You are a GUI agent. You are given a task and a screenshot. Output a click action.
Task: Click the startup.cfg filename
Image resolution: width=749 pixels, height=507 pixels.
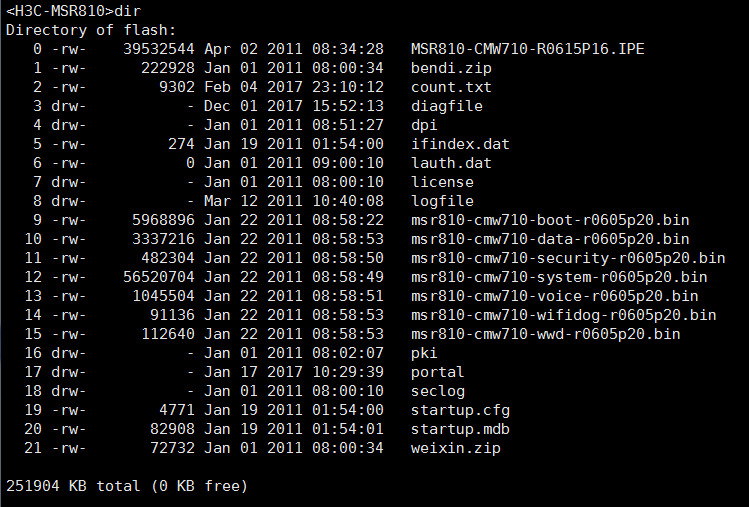pyautogui.click(x=456, y=410)
